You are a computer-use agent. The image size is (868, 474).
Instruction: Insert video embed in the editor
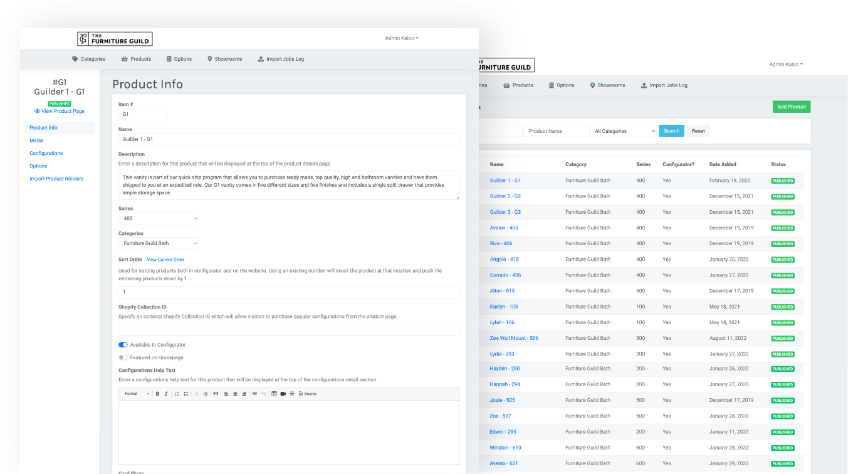point(283,394)
